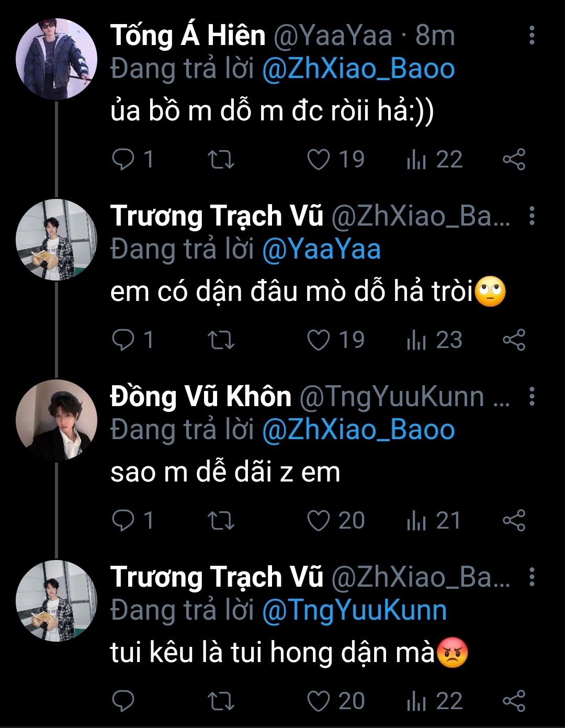
Task: Open Tống Á Hiên's profile picture
Action: (x=56, y=59)
